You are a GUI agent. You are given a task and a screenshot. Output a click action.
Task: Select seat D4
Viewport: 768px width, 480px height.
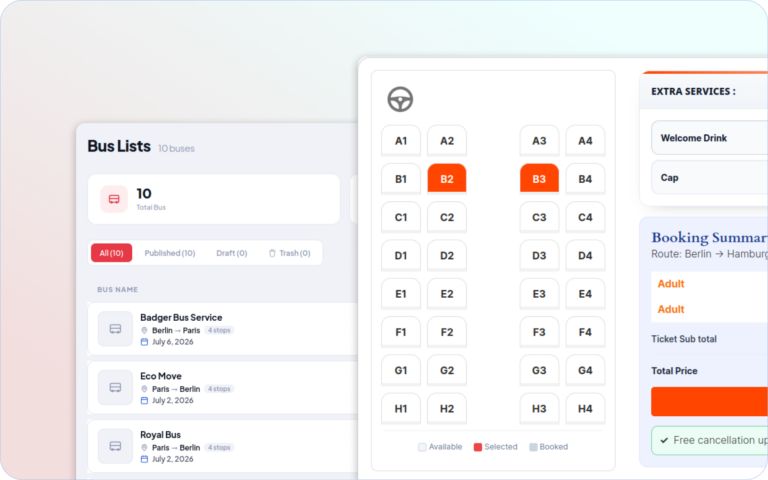pos(585,255)
